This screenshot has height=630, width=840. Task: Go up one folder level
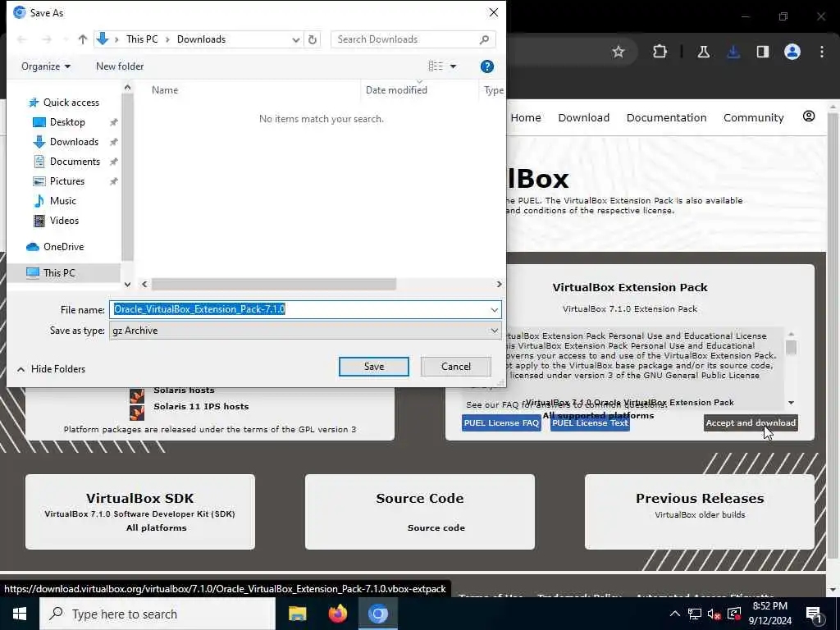[83, 39]
